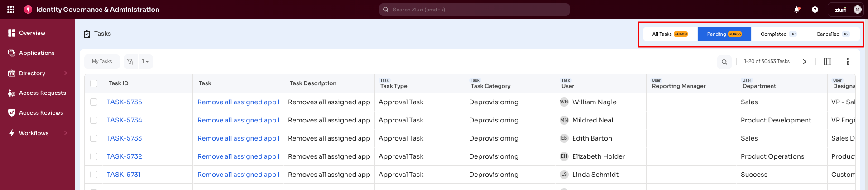The width and height of the screenshot is (868, 190).
Task: Click the Access Reviews sidebar icon
Action: pyautogui.click(x=12, y=113)
